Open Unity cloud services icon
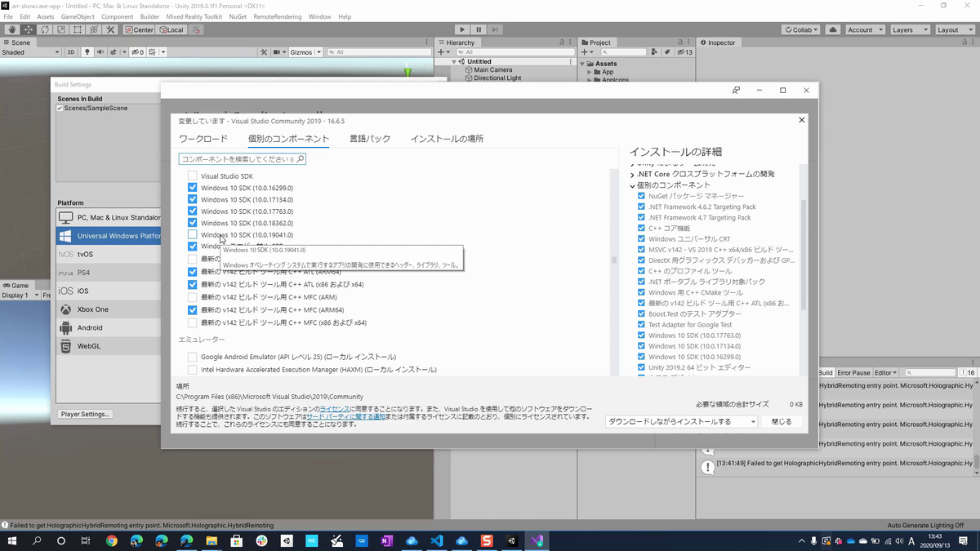The image size is (980, 551). coord(833,29)
